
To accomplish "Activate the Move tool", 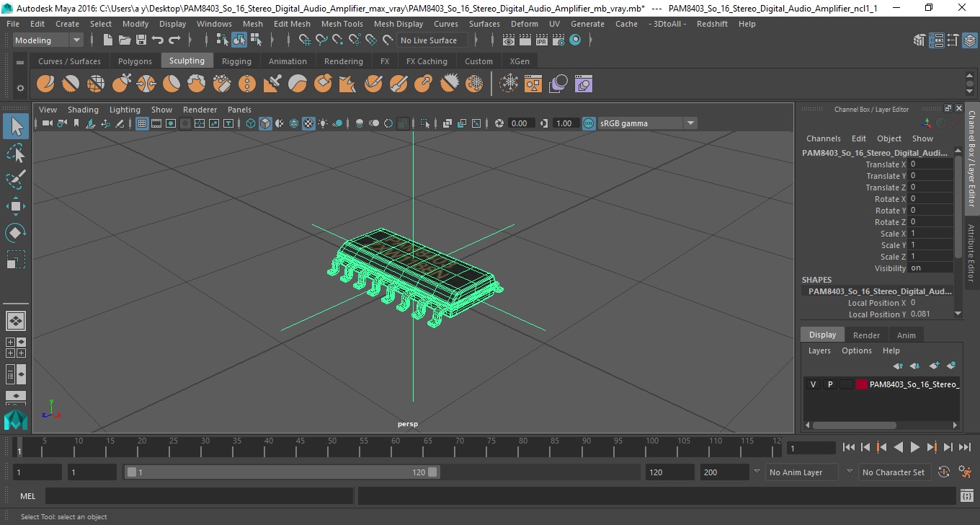I will (x=16, y=206).
